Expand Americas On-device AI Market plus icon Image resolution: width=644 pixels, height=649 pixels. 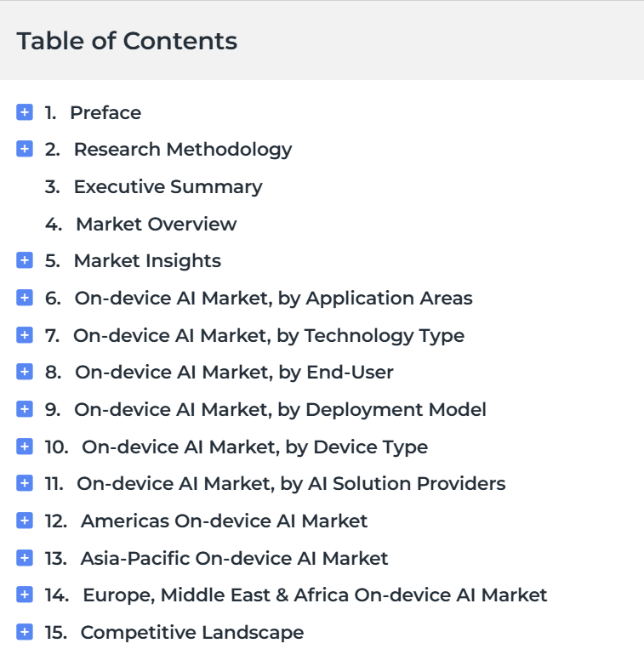[25, 521]
